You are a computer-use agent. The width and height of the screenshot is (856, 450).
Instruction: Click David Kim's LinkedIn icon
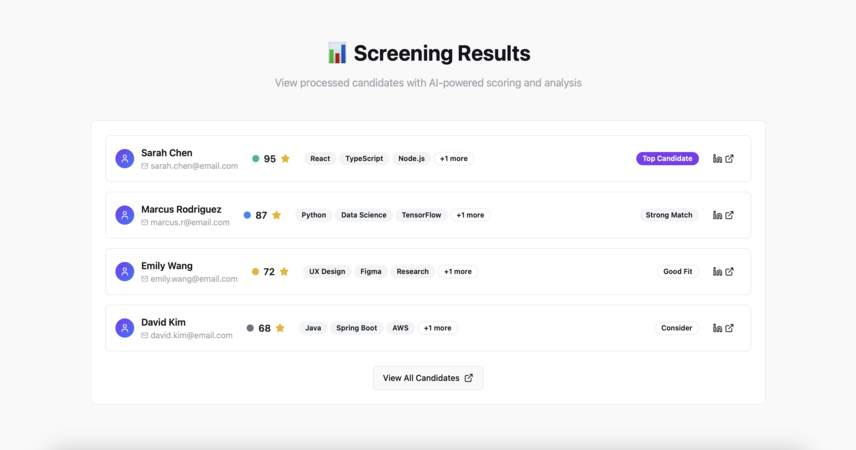click(717, 328)
